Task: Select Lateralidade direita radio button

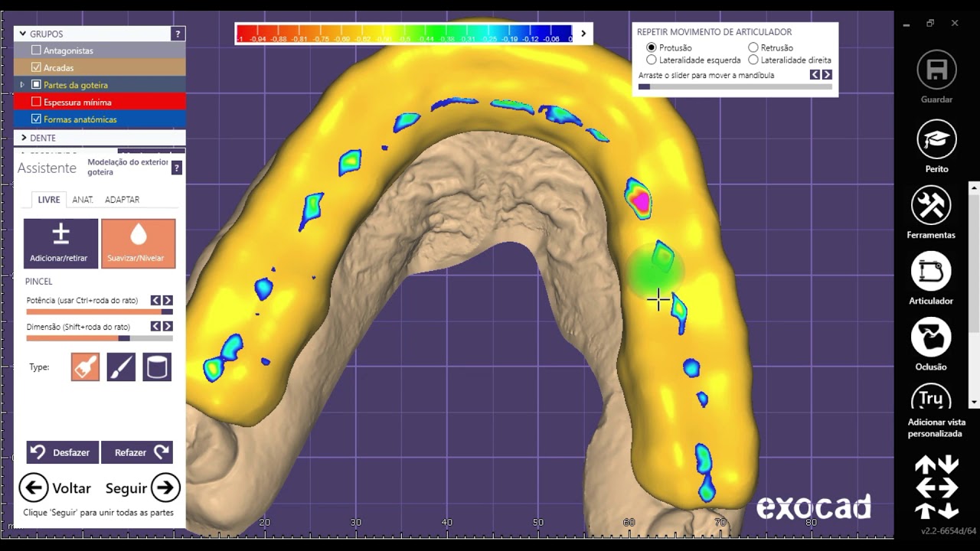Action: (753, 60)
